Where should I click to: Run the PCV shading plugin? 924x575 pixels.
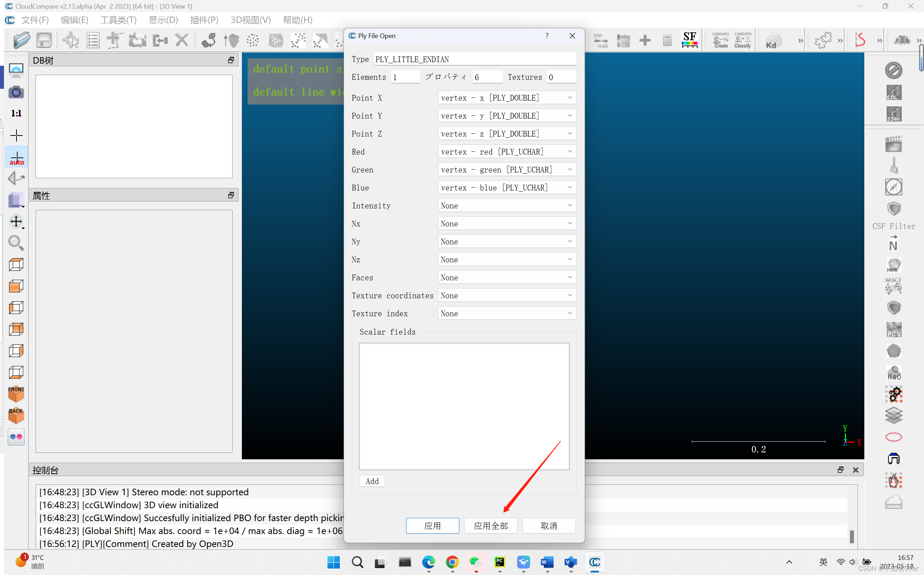(893, 329)
